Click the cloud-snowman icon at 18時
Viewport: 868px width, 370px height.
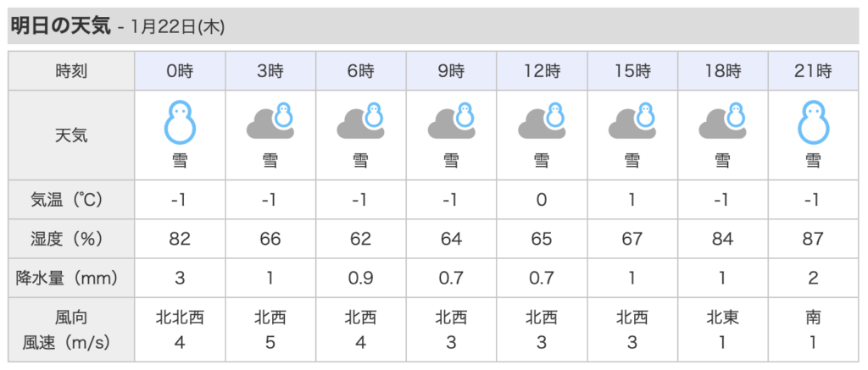tap(722, 122)
